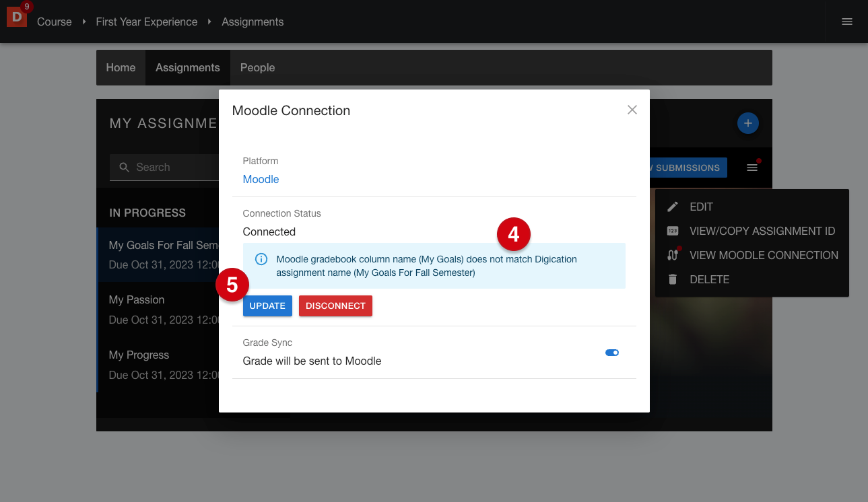Click the View Submissions button
Image resolution: width=868 pixels, height=502 pixels.
(688, 168)
